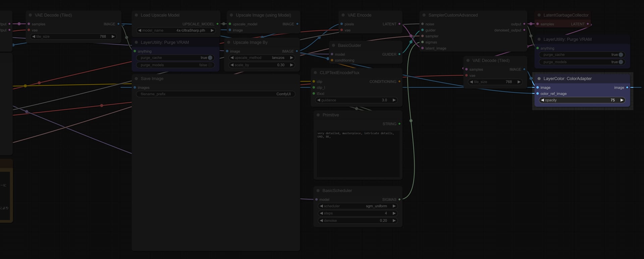Click the pixels input port on VAE Encode
Screen dimensions: 644x259
[x=341, y=24]
